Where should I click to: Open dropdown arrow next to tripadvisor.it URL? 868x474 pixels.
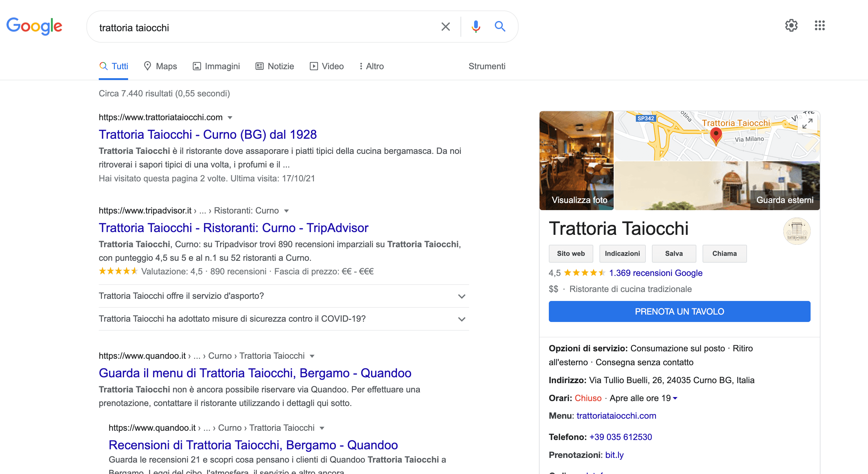tap(286, 211)
